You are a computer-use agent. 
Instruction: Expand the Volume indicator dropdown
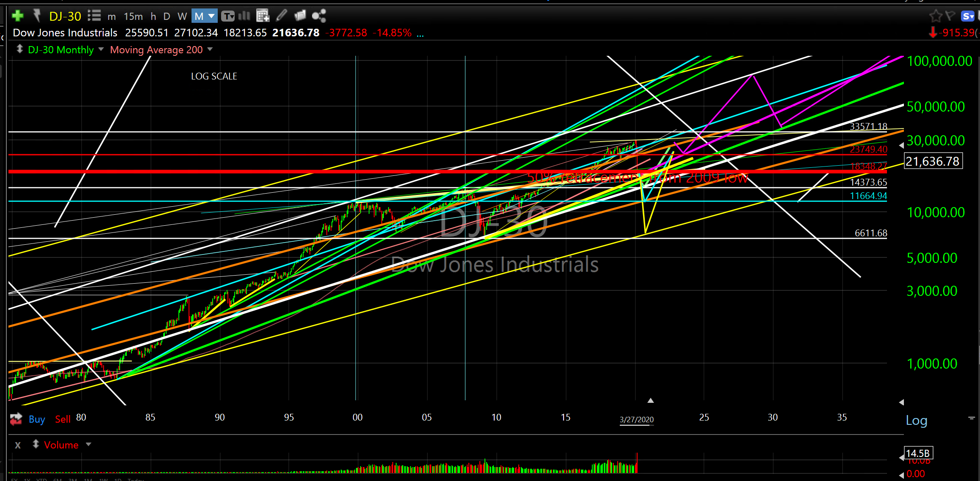(88, 445)
